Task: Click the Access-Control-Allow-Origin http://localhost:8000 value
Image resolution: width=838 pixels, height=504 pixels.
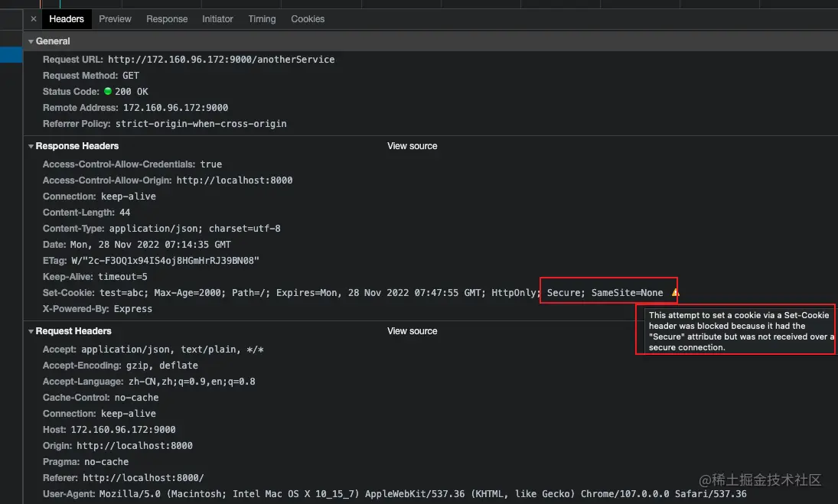Action: [235, 180]
